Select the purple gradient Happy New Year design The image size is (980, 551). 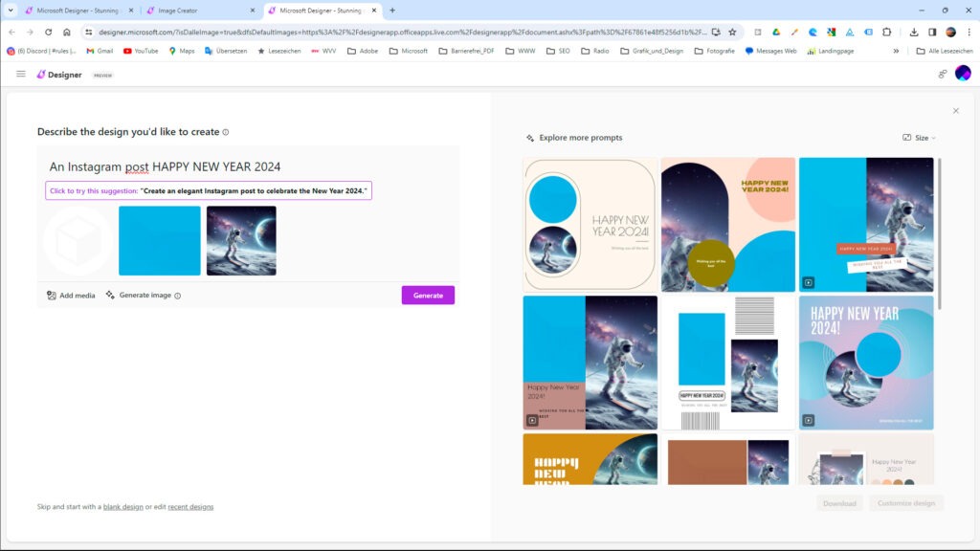pyautogui.click(x=866, y=363)
